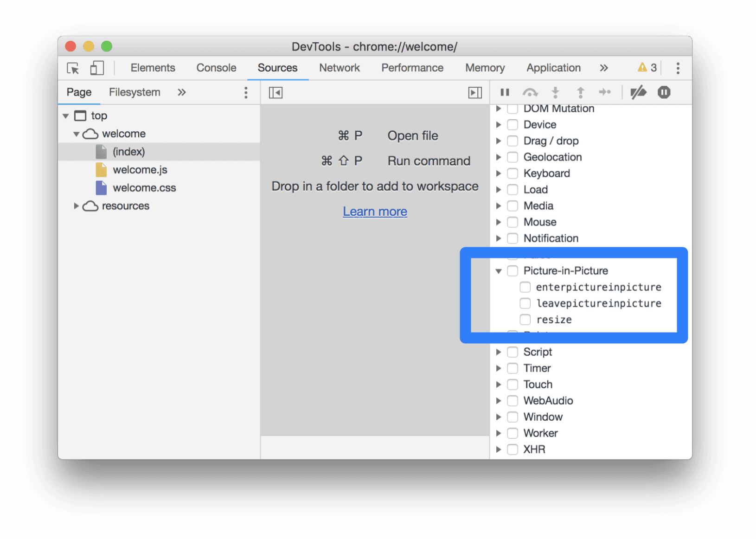The image size is (756, 539).
Task: Check the enterpictureinpicture event breakpoint
Action: 525,287
